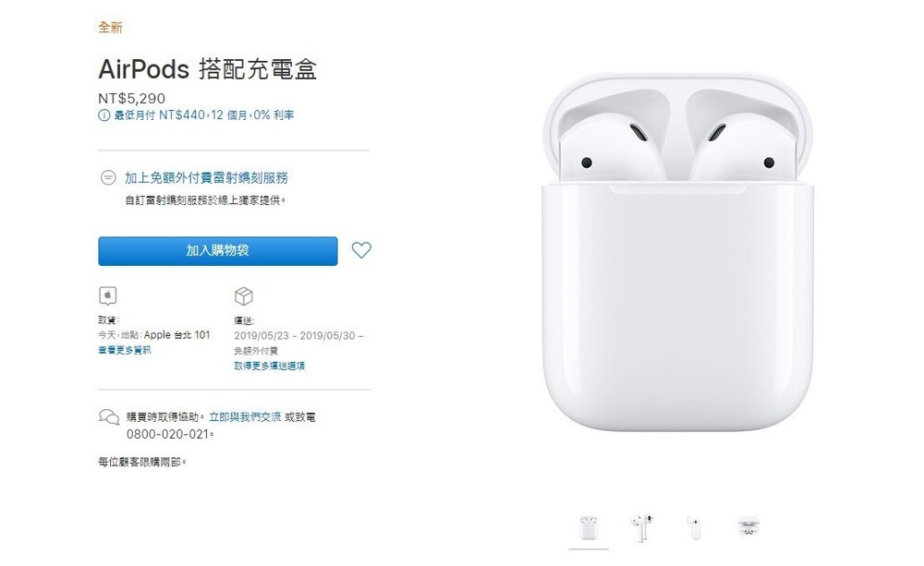Click the circular engraving option icon
The height and width of the screenshot is (566, 924).
coord(108,177)
